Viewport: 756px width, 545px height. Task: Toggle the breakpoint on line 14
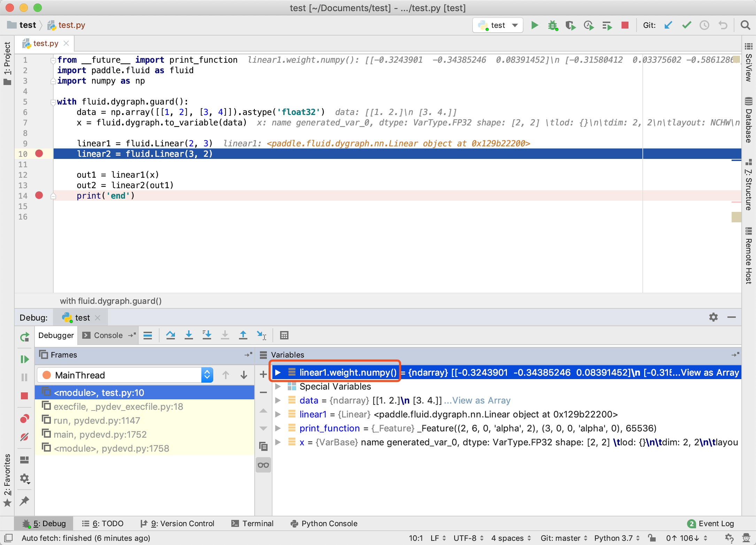(39, 195)
